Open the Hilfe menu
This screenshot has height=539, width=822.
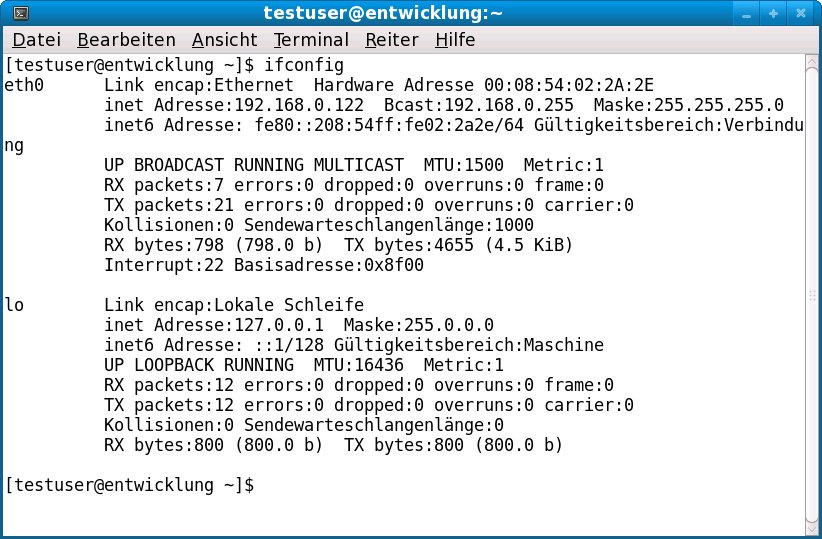pos(455,41)
